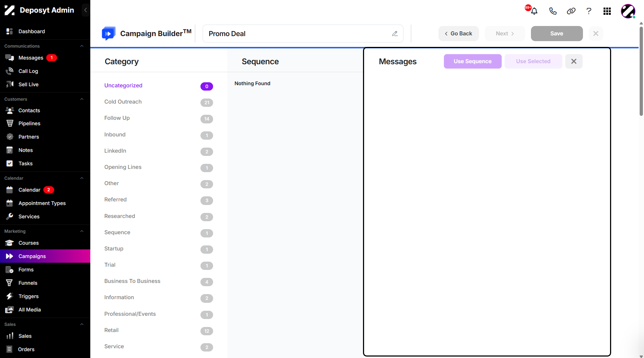Image resolution: width=644 pixels, height=358 pixels.
Task: Click the Go Back button
Action: click(458, 34)
